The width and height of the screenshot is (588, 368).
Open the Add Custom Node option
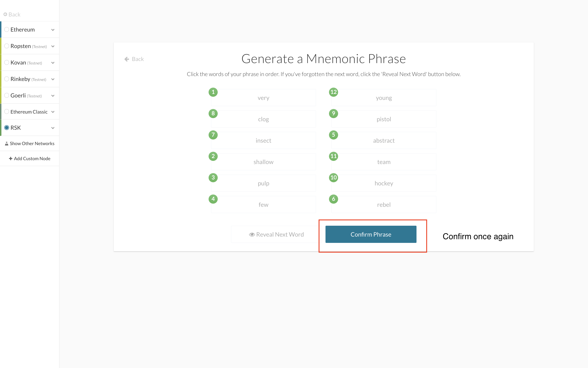[x=30, y=158]
